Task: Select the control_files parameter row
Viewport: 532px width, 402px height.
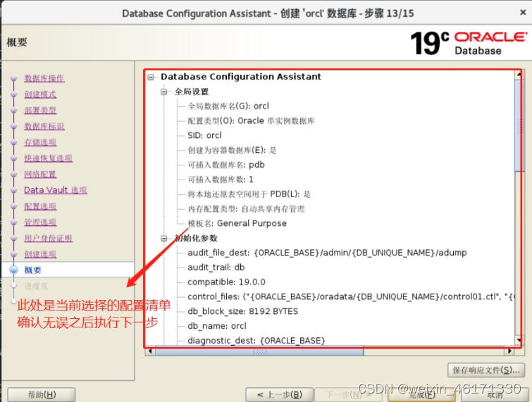Action: pos(351,296)
